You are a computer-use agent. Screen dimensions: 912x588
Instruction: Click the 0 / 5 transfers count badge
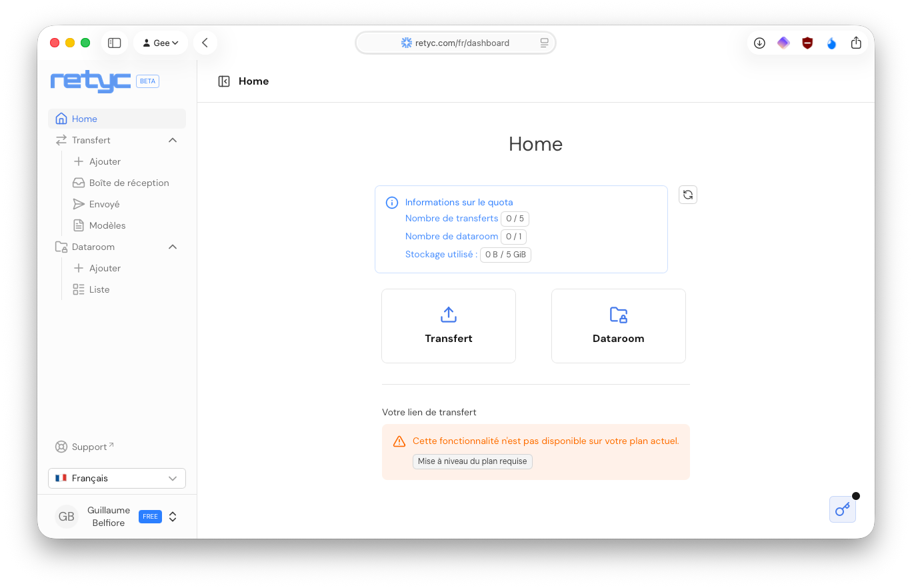[515, 219]
